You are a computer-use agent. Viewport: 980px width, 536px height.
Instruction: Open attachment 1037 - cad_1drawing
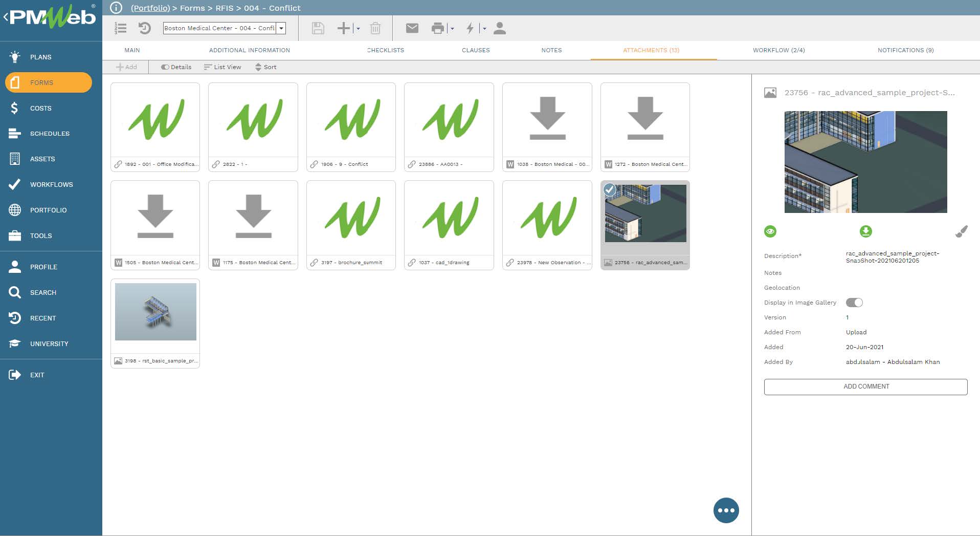point(449,225)
